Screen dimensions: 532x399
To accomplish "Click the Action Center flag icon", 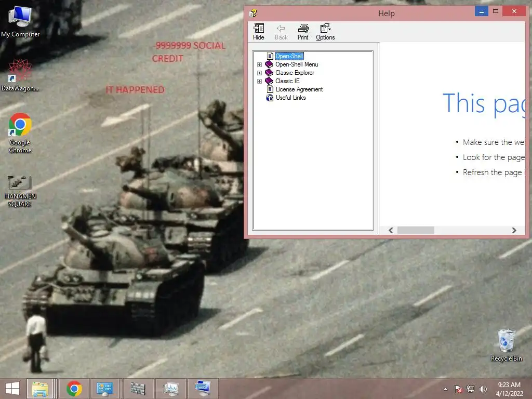I will 458,389.
